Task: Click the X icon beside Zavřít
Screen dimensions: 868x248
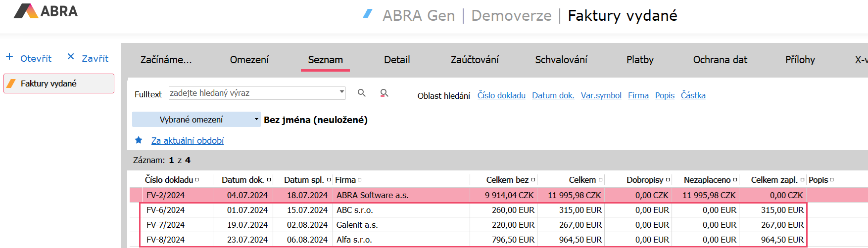Action: pyautogui.click(x=71, y=57)
